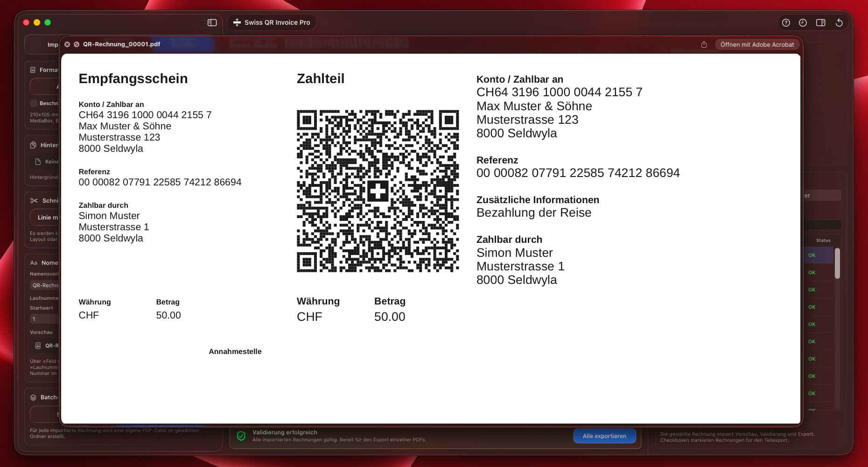Click the share icon in preview header
This screenshot has height=467, width=868.
704,44
